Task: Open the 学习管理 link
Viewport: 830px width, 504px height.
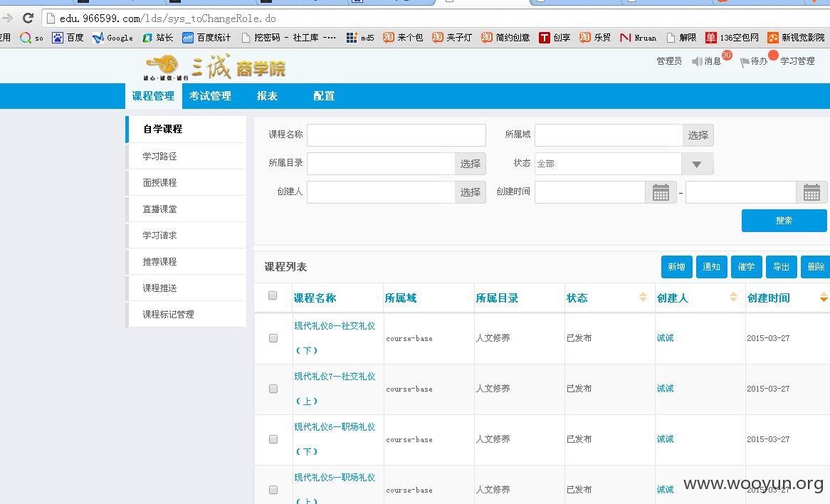Action: click(797, 61)
